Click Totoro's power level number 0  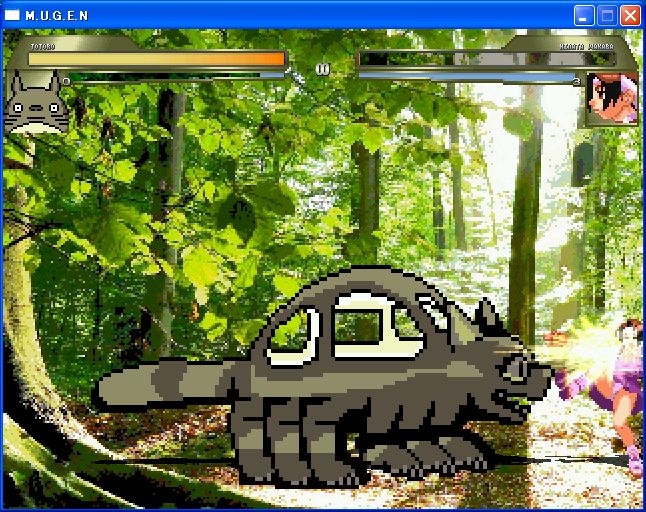66,82
